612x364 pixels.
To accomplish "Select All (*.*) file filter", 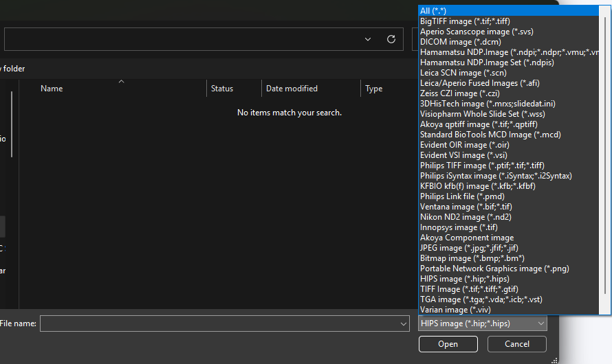I will click(509, 11).
